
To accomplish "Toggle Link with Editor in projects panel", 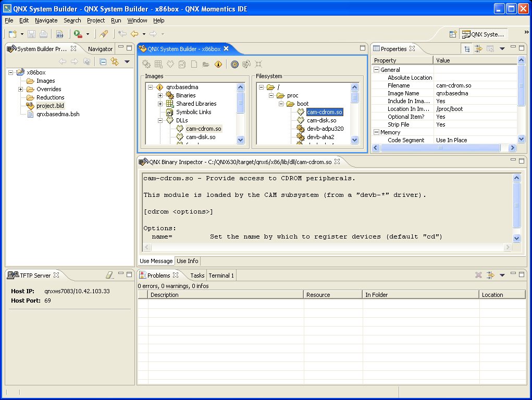I will pyautogui.click(x=115, y=62).
